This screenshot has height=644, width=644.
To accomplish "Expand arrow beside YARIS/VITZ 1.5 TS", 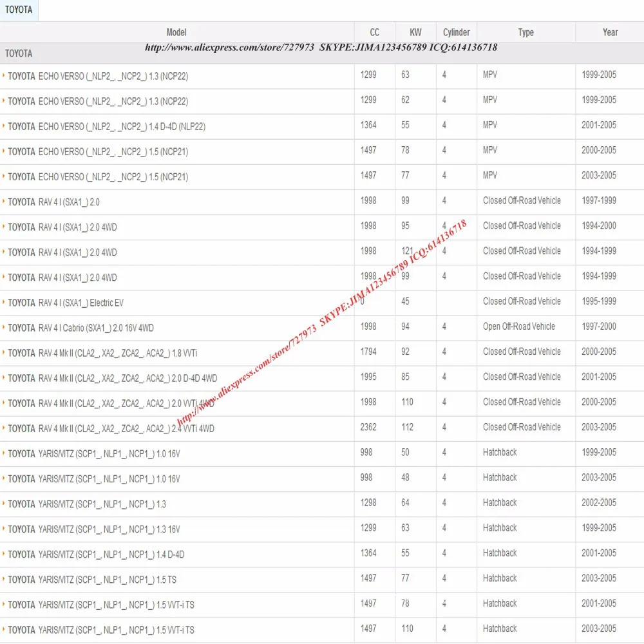I will [x=4, y=579].
